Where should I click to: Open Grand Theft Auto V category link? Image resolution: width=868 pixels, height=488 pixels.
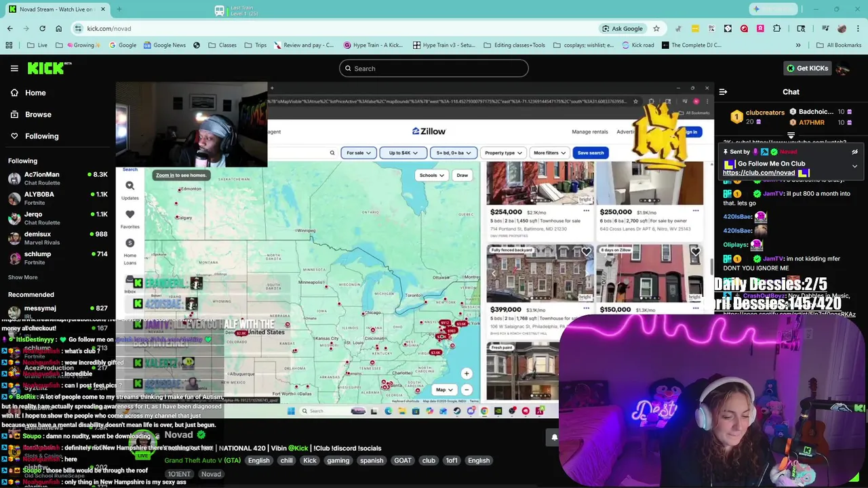(202, 460)
